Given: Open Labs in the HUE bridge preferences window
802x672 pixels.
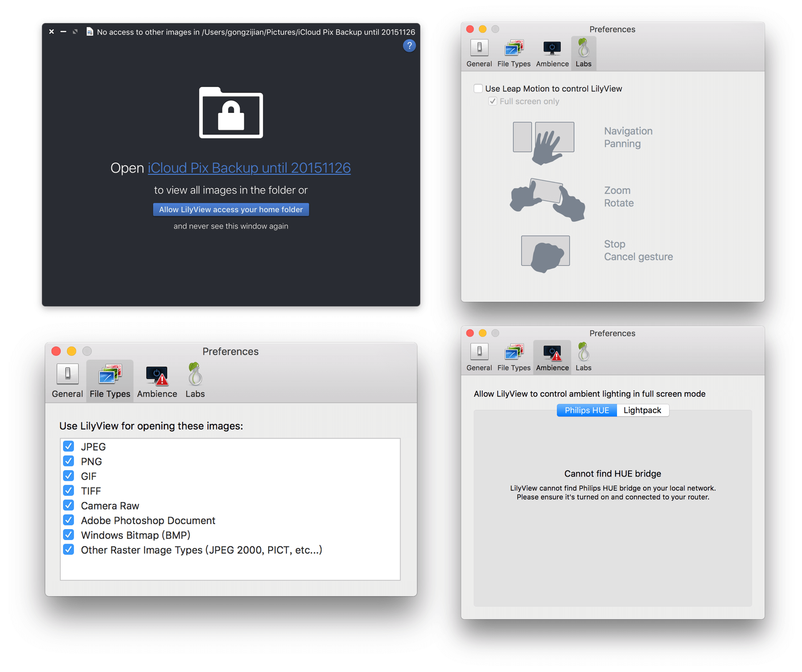Looking at the screenshot, I should click(583, 357).
